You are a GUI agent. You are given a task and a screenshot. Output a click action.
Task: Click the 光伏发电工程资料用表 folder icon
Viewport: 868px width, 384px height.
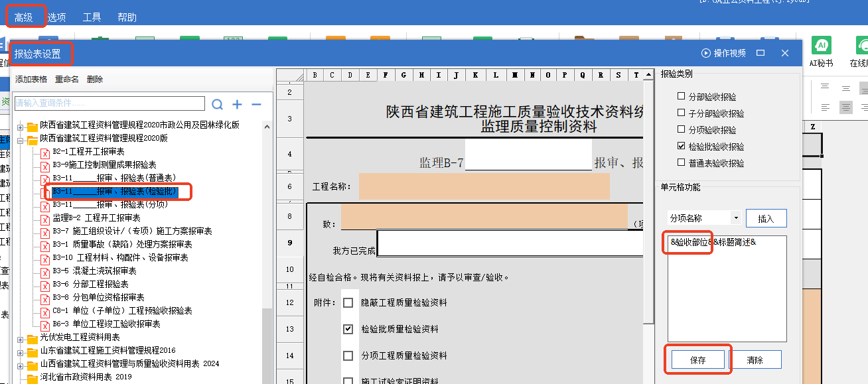coord(32,338)
